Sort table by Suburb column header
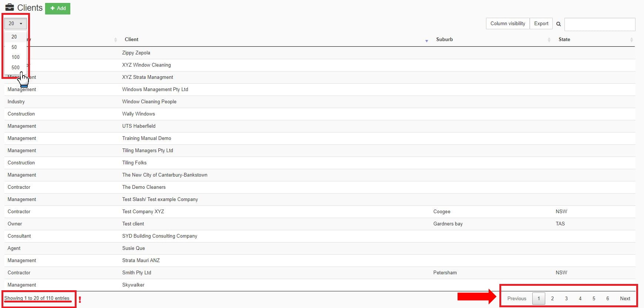 coord(444,39)
